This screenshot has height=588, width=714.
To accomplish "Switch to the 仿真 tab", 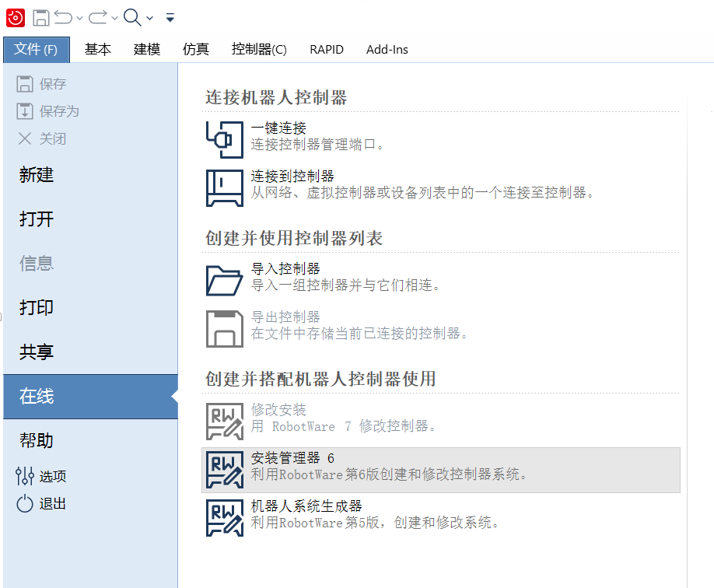I will click(196, 49).
